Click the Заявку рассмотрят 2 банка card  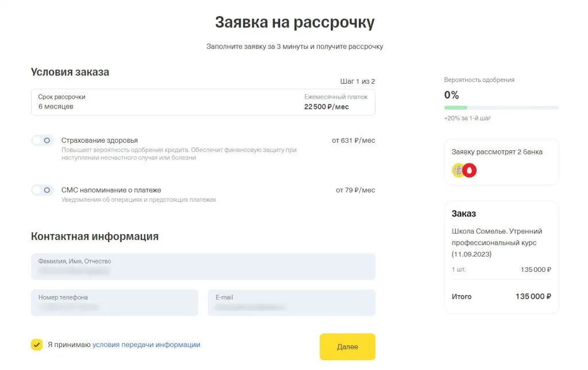point(501,162)
